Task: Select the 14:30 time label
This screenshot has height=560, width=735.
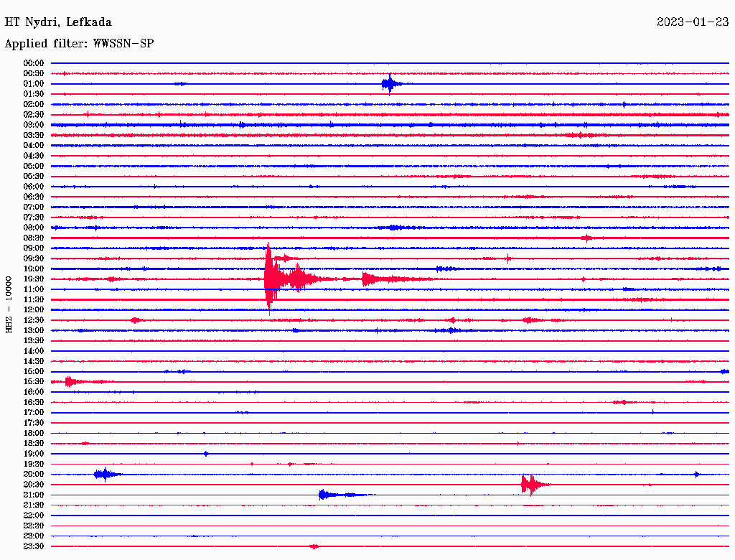Action: pos(34,361)
